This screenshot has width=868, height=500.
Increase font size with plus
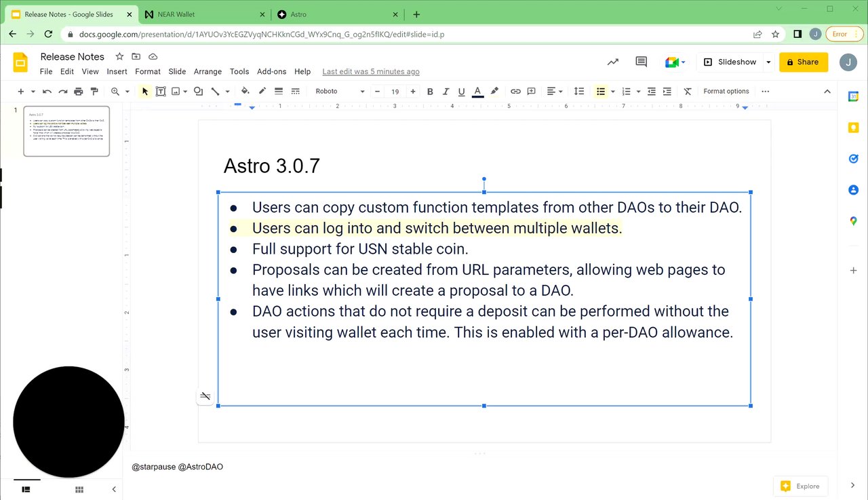[413, 91]
